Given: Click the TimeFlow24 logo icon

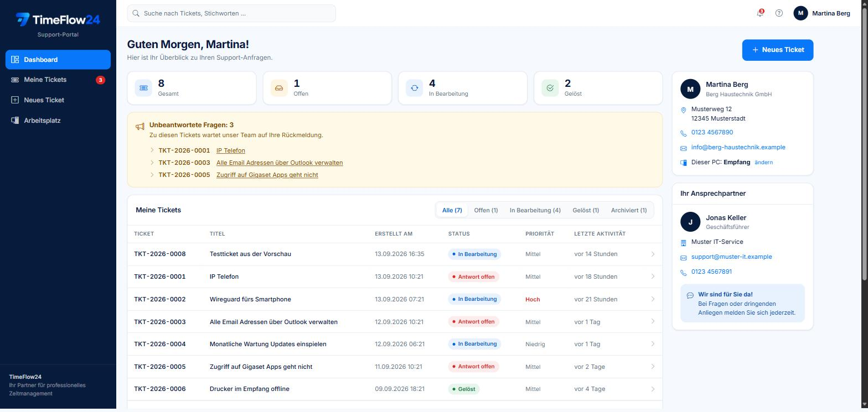Looking at the screenshot, I should [x=23, y=19].
